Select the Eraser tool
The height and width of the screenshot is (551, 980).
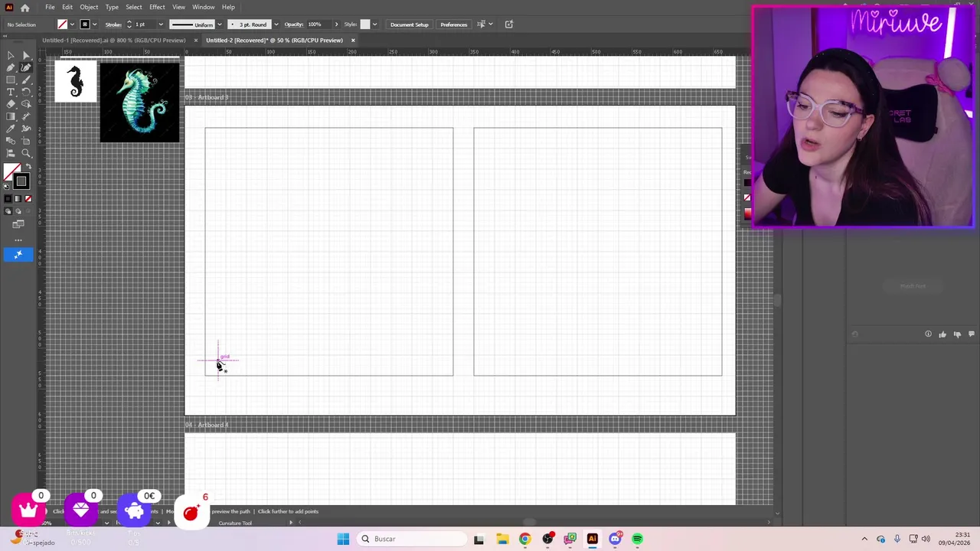click(x=11, y=104)
